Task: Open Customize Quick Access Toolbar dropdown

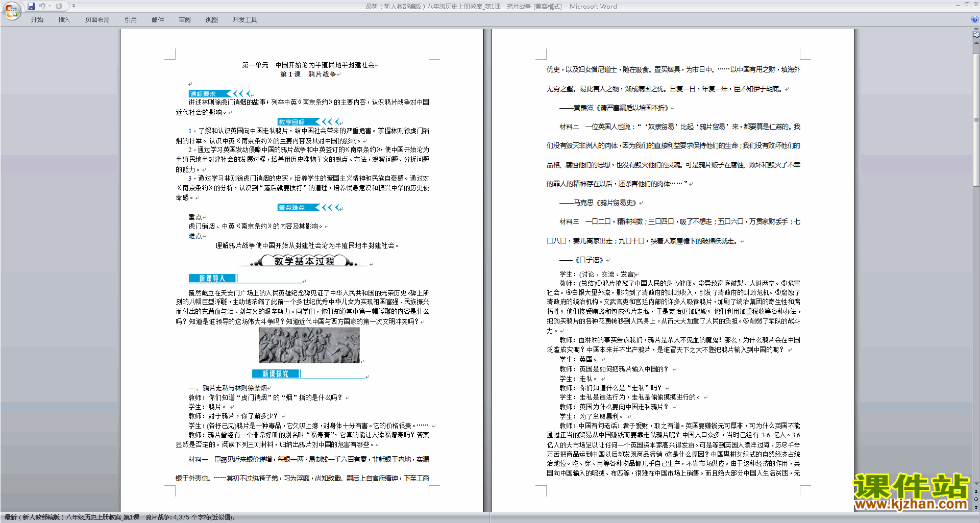Action: 73,6
